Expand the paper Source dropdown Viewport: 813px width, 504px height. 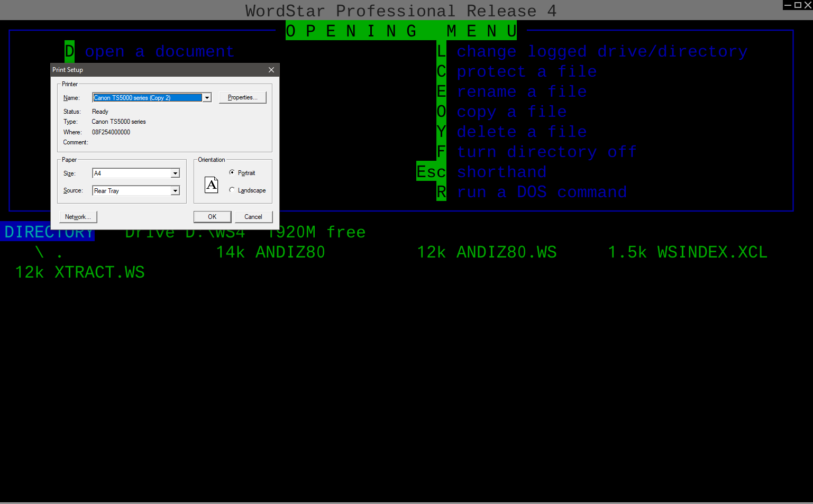coord(175,191)
